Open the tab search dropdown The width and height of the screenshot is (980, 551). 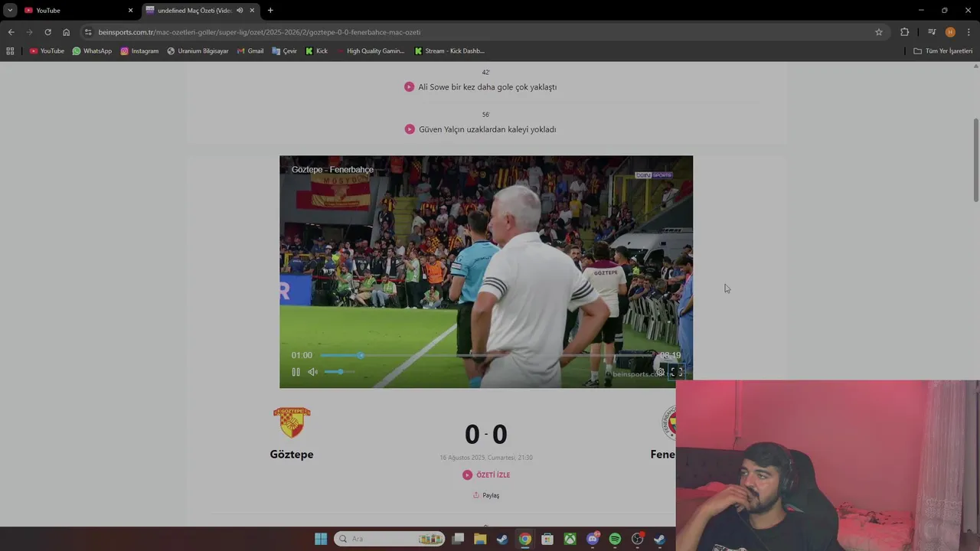click(x=10, y=10)
